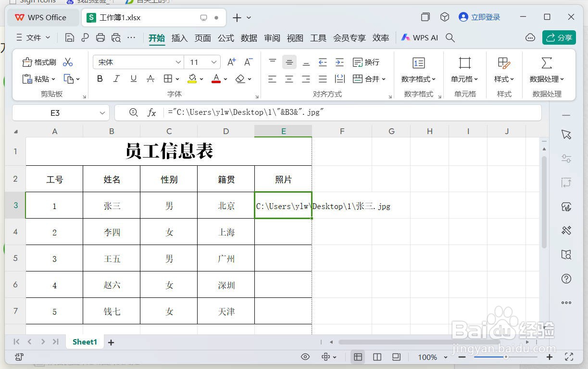The width and height of the screenshot is (588, 369).
Task: Increase font size with A+ icon
Action: (x=232, y=62)
